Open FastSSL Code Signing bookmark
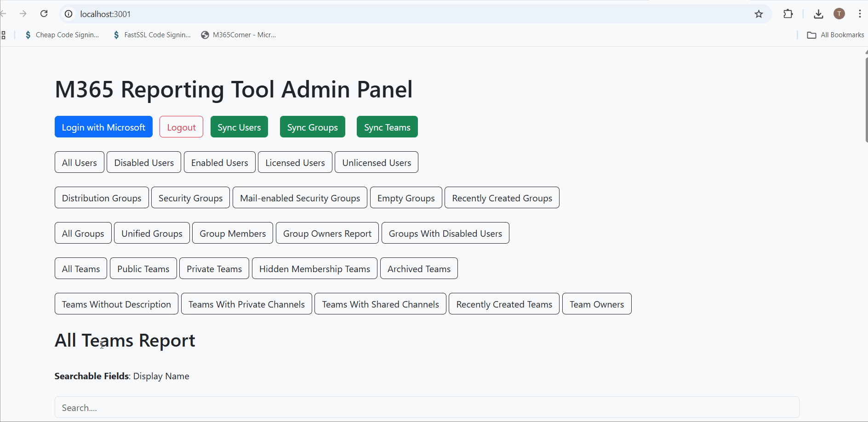Viewport: 868px width, 422px height. coord(152,35)
